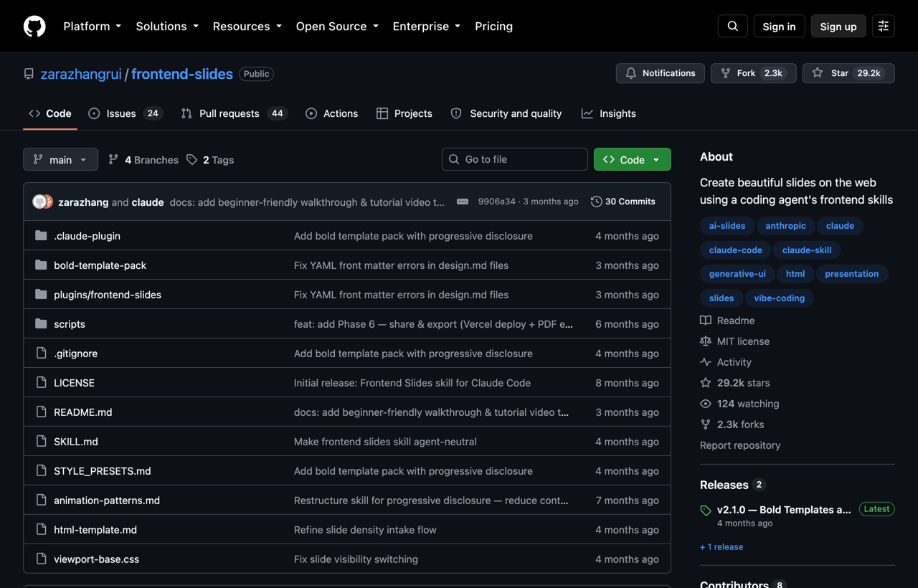View the Readme link in About

click(727, 321)
